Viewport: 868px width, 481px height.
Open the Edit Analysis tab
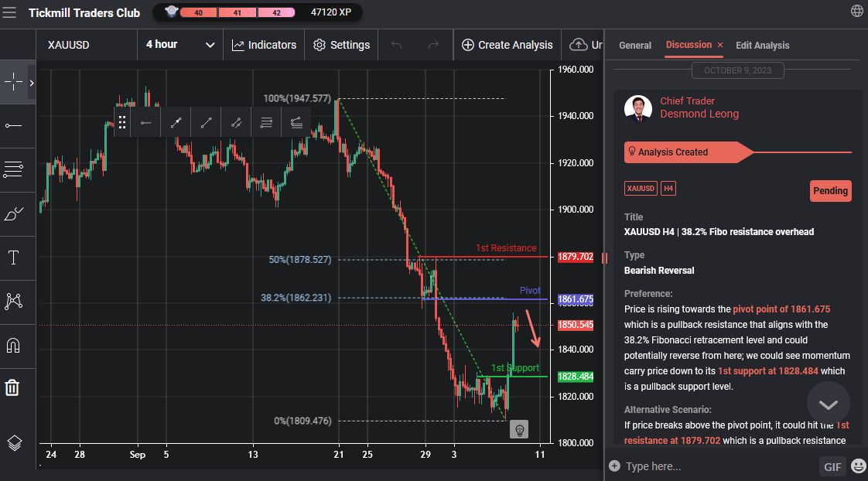(x=762, y=46)
